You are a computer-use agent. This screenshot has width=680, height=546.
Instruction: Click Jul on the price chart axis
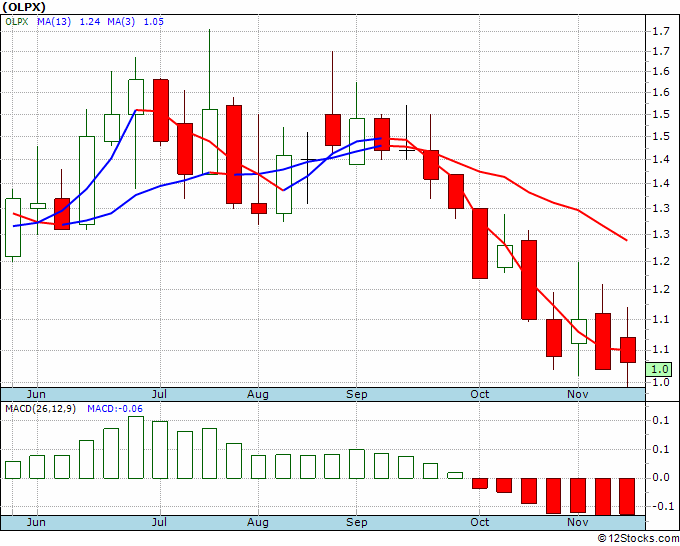(x=160, y=394)
